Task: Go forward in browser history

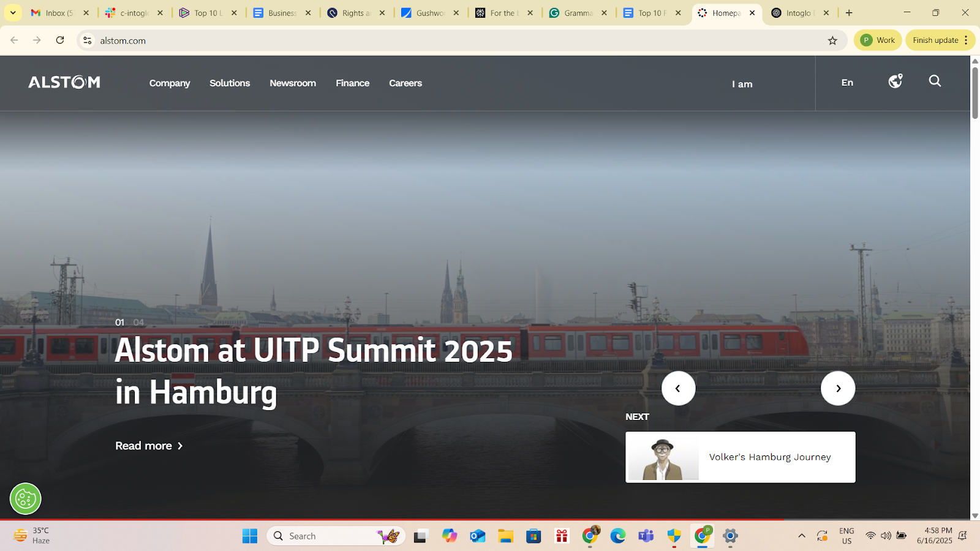Action: click(37, 40)
